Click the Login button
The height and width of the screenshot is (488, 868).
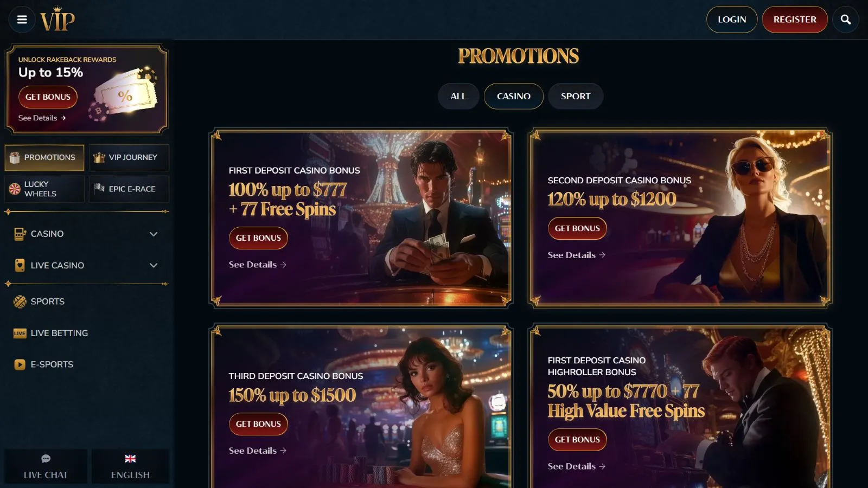[x=731, y=20]
